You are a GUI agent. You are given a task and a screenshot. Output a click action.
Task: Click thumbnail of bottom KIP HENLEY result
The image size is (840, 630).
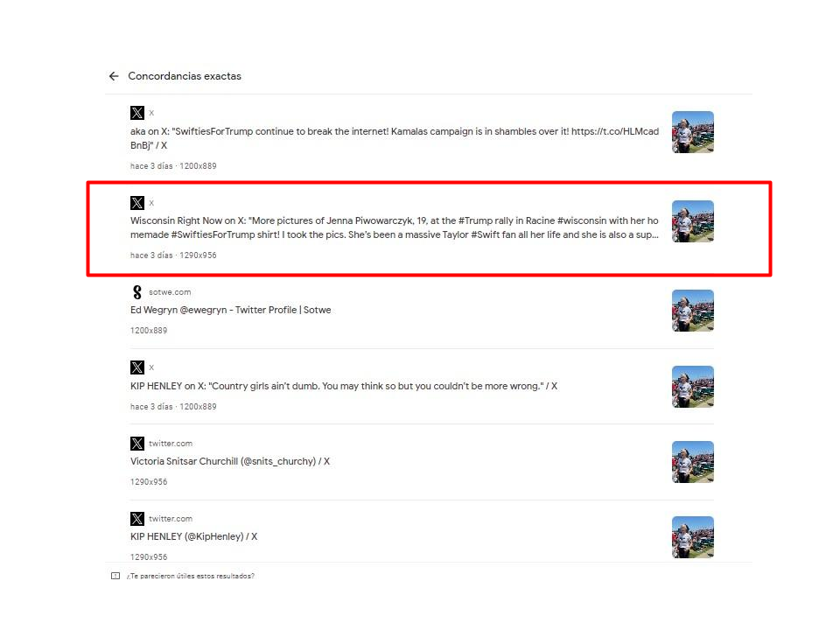pyautogui.click(x=693, y=536)
